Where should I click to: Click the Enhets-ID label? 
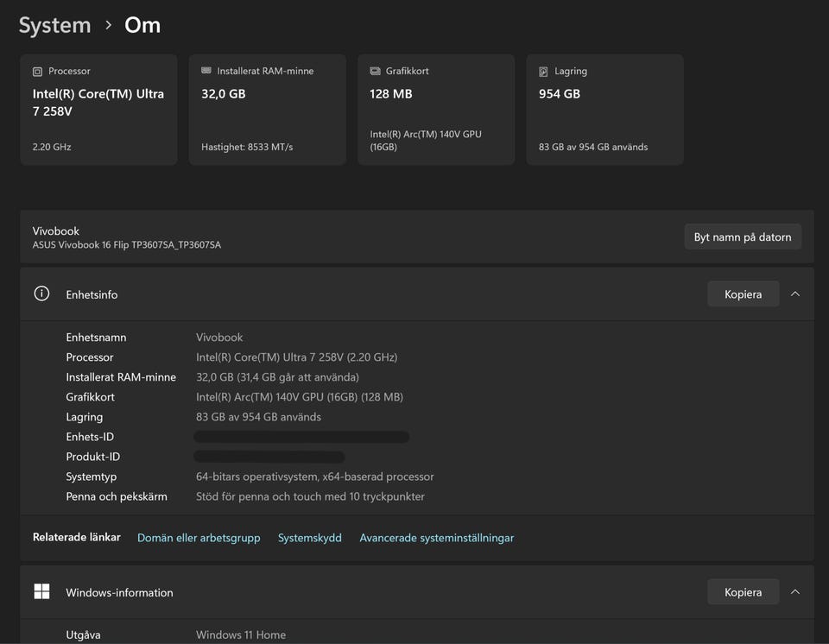90,437
